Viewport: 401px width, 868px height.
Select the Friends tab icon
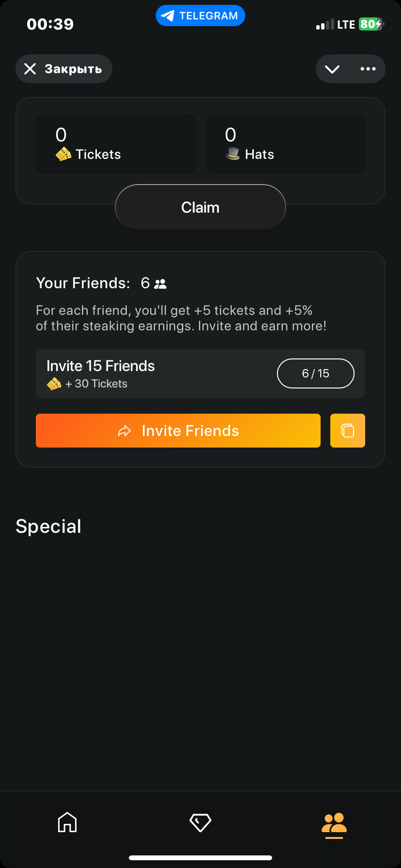[x=334, y=823]
